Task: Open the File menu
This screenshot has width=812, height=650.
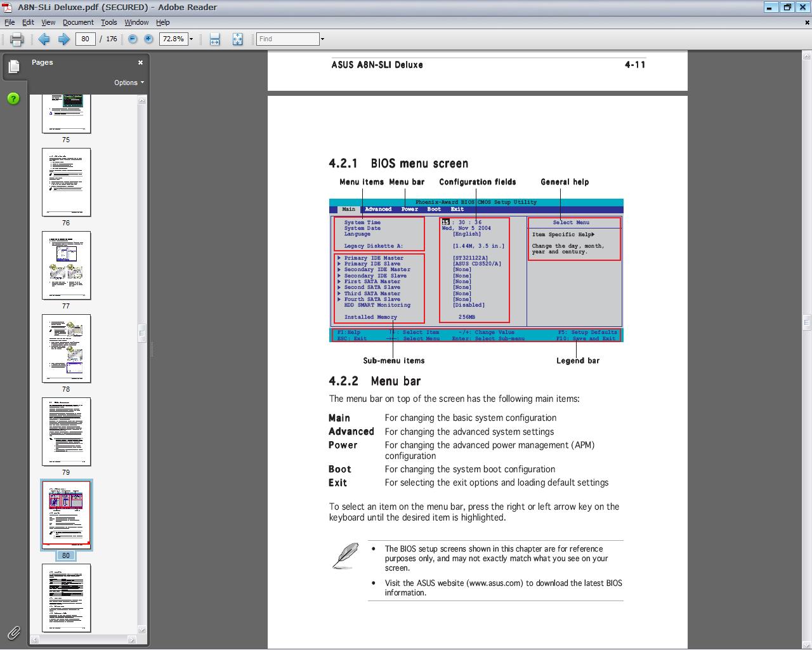Action: (x=10, y=22)
